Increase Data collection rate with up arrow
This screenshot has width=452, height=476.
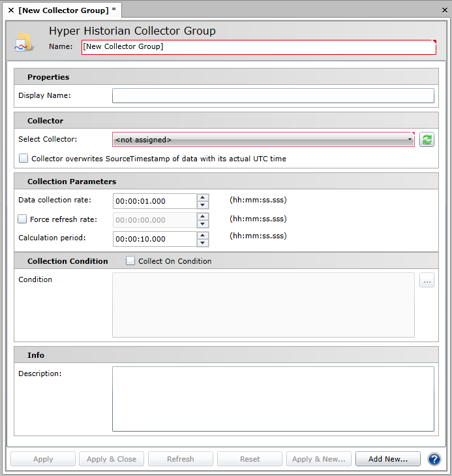(x=203, y=198)
